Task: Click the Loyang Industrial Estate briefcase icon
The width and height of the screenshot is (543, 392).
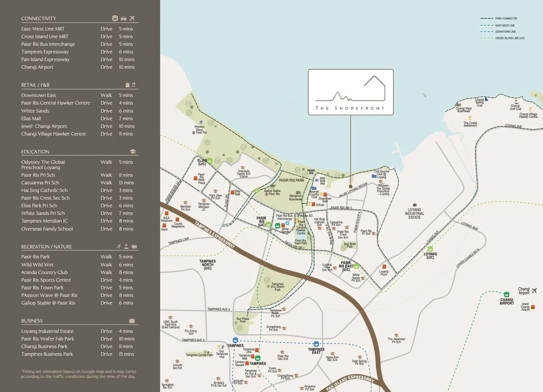Action: pyautogui.click(x=415, y=204)
